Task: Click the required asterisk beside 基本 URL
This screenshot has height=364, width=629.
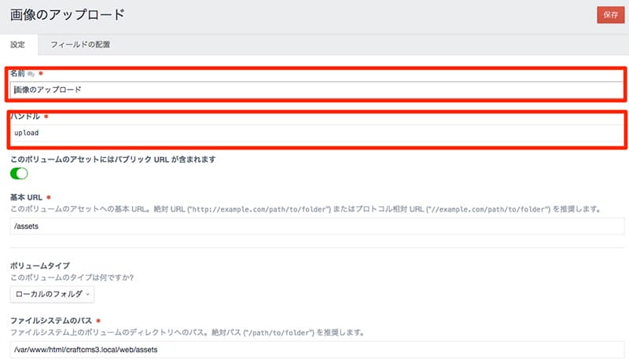Action: tap(50, 197)
